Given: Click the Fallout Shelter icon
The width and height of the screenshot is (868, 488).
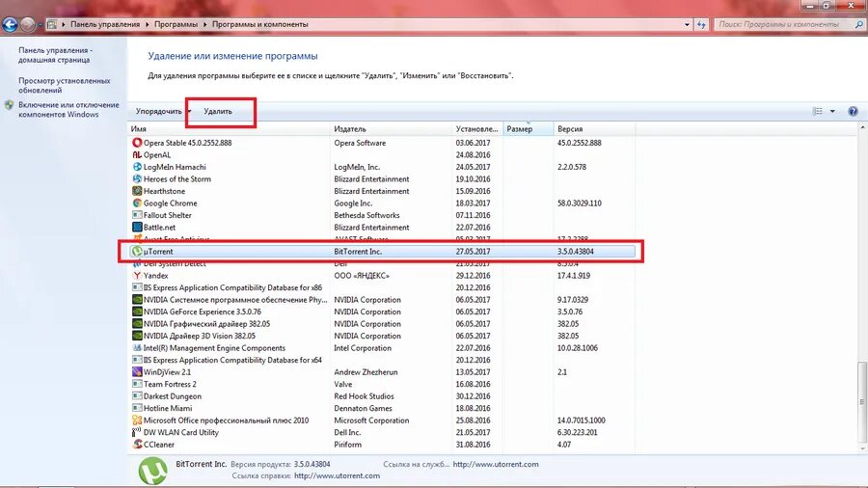Looking at the screenshot, I should 137,215.
